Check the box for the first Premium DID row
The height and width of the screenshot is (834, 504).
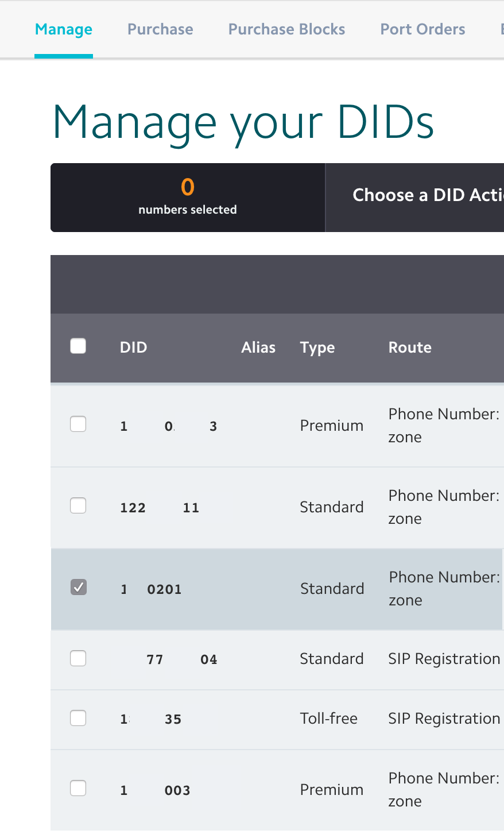tap(78, 424)
